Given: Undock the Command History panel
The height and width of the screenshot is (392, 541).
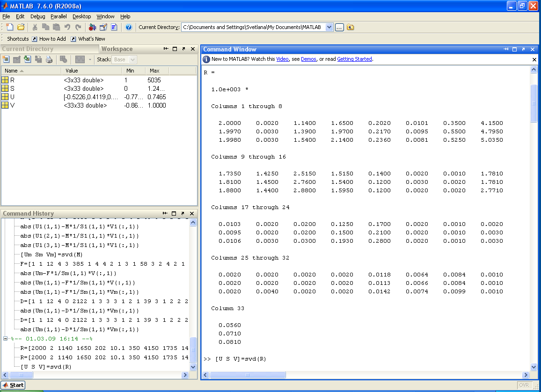Looking at the screenshot, I should [x=183, y=213].
